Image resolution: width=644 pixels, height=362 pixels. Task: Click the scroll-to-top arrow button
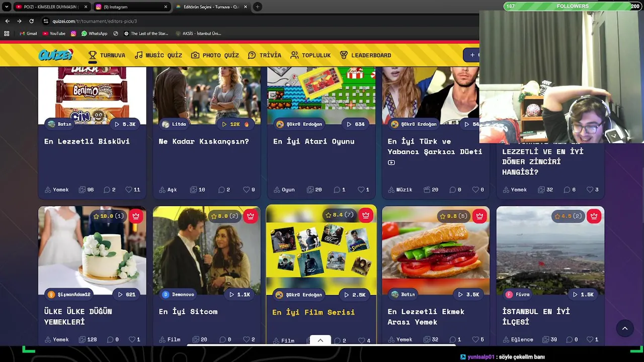pyautogui.click(x=625, y=328)
